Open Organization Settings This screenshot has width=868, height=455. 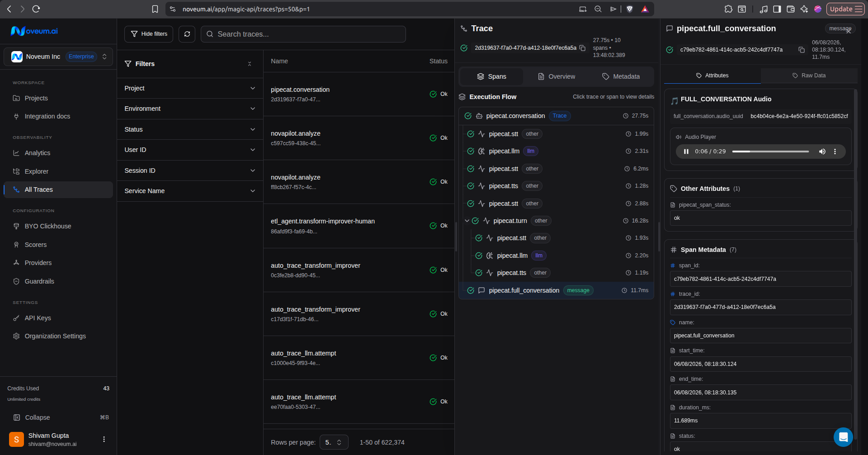(x=58, y=336)
